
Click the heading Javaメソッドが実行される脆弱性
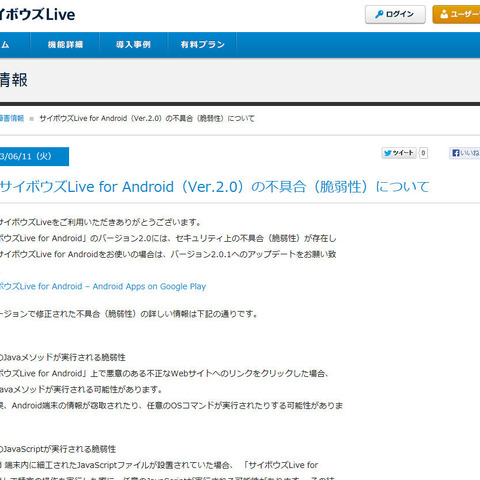(63, 357)
